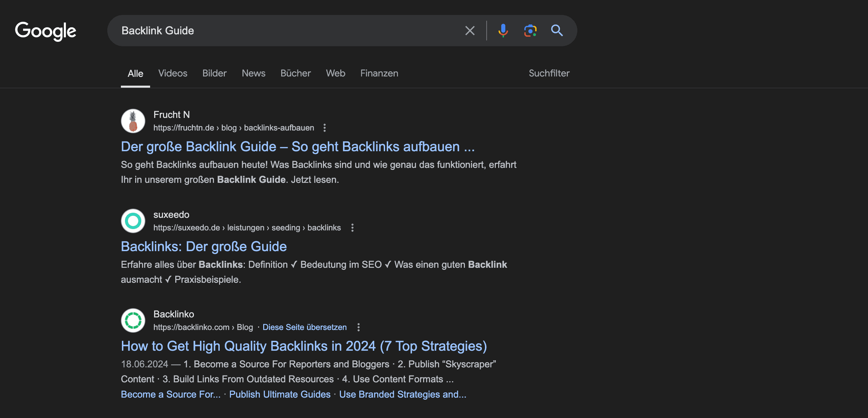The width and height of the screenshot is (868, 418).
Task: Click the suxeedo.de breadcrumb URL
Action: [x=247, y=228]
